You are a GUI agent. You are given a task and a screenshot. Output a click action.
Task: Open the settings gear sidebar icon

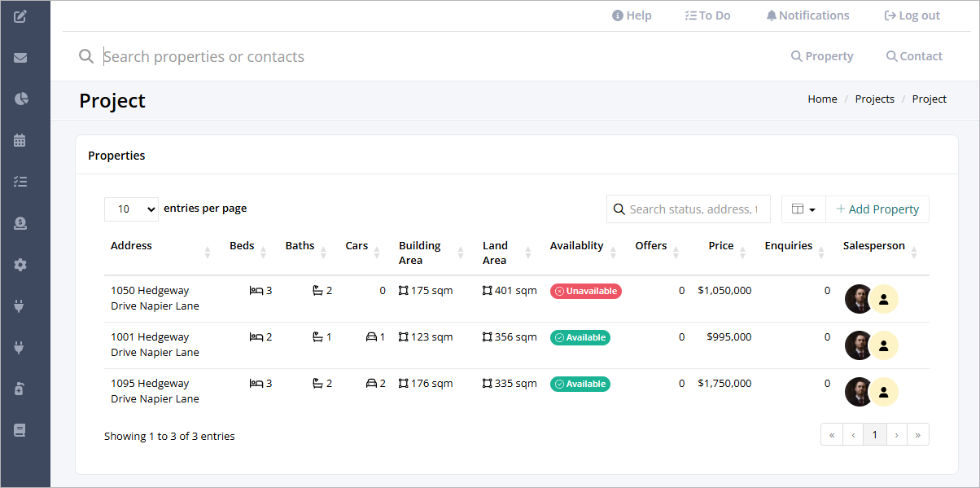(20, 265)
